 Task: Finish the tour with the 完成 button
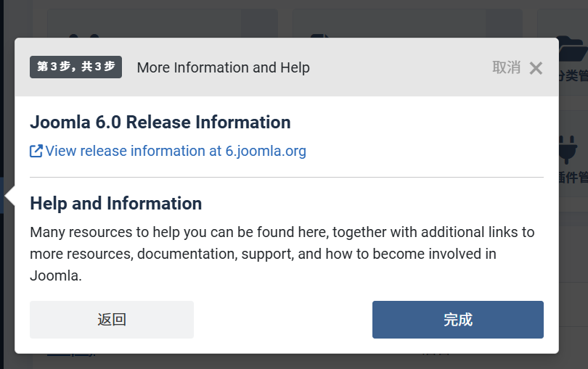pyautogui.click(x=457, y=320)
